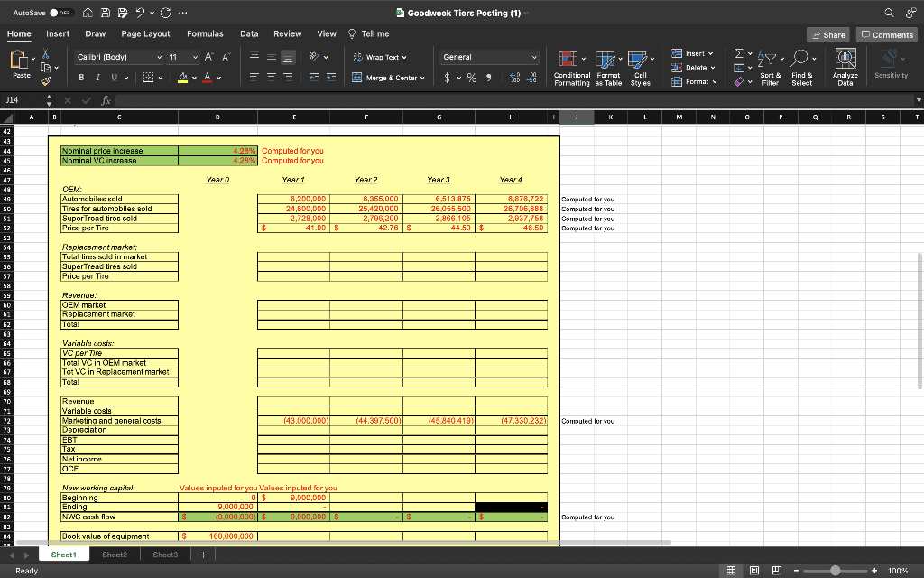Click the Name Box showing J14
The image size is (924, 578).
point(23,100)
